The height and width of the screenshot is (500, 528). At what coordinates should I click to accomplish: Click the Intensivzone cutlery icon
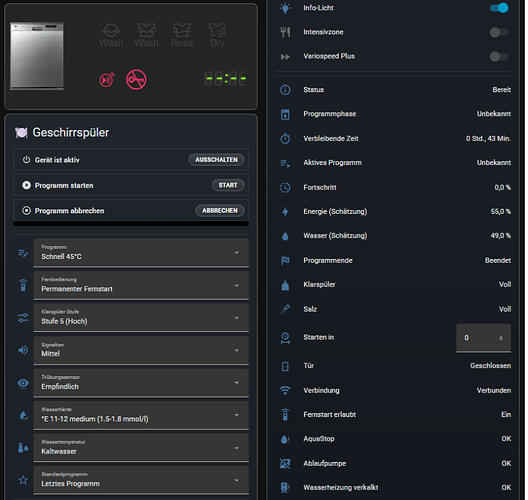[285, 32]
